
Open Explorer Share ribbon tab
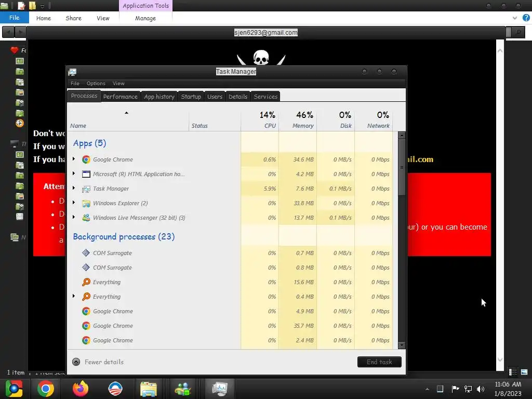pos(74,18)
